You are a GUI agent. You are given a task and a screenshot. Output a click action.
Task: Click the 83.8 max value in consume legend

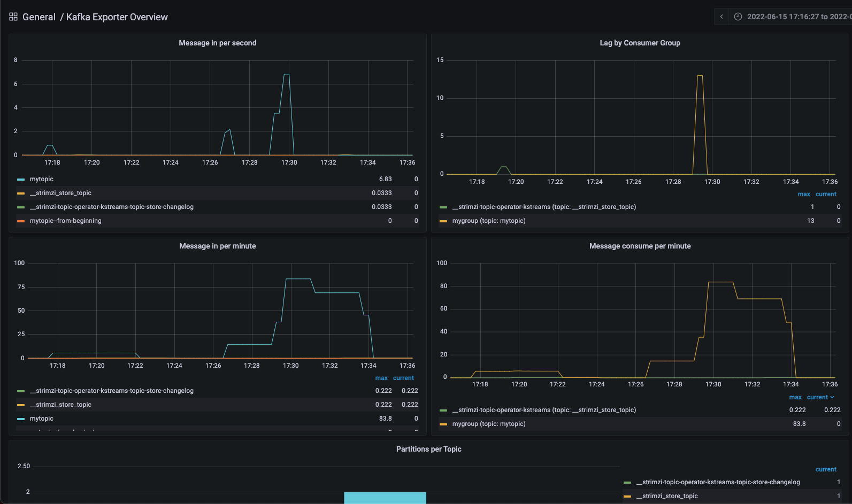(800, 424)
